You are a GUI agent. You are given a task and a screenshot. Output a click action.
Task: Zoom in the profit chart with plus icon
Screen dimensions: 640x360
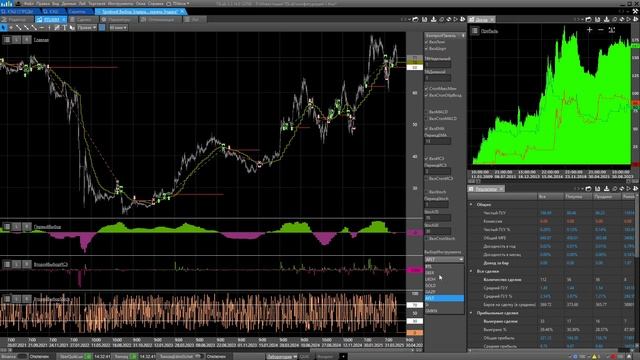pyautogui.click(x=589, y=29)
